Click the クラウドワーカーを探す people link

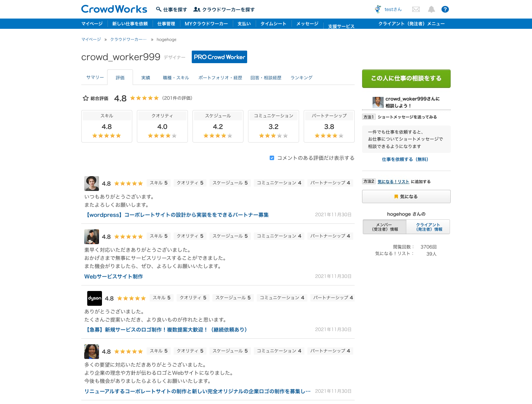click(x=224, y=10)
